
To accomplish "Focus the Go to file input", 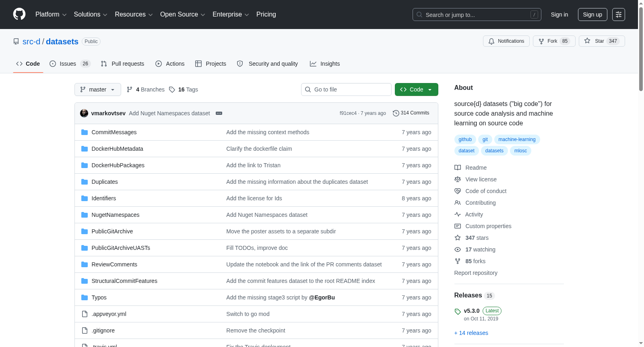I will pos(346,89).
